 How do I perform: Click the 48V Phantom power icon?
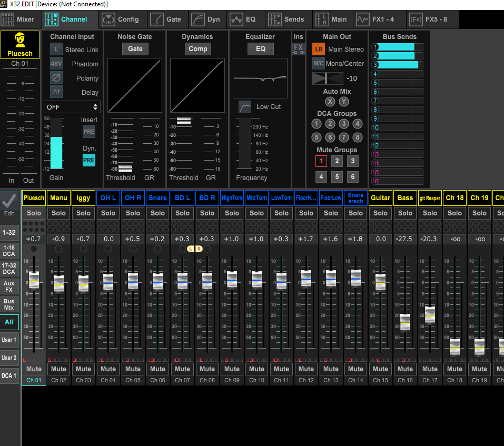point(56,64)
